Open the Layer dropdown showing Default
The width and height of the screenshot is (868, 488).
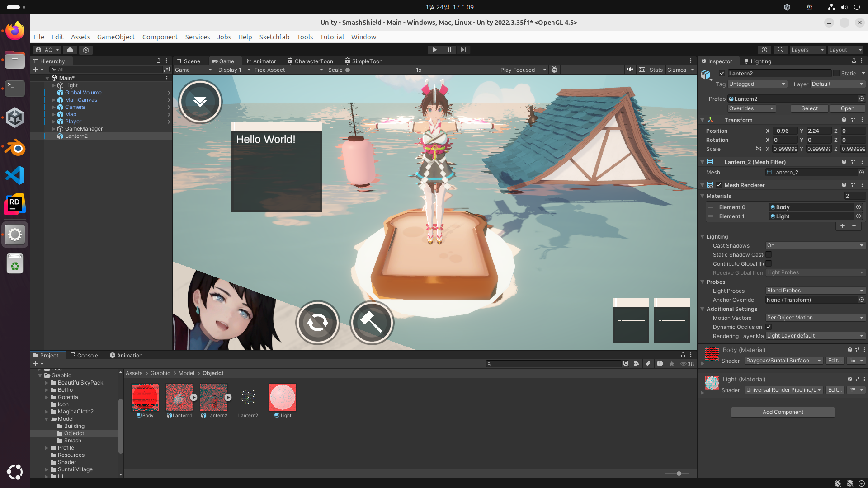point(838,84)
